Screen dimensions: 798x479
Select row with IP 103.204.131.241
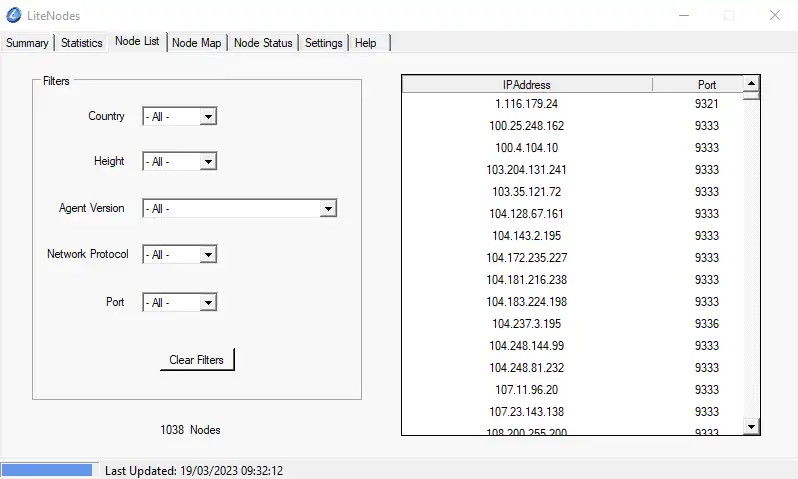[573, 170]
